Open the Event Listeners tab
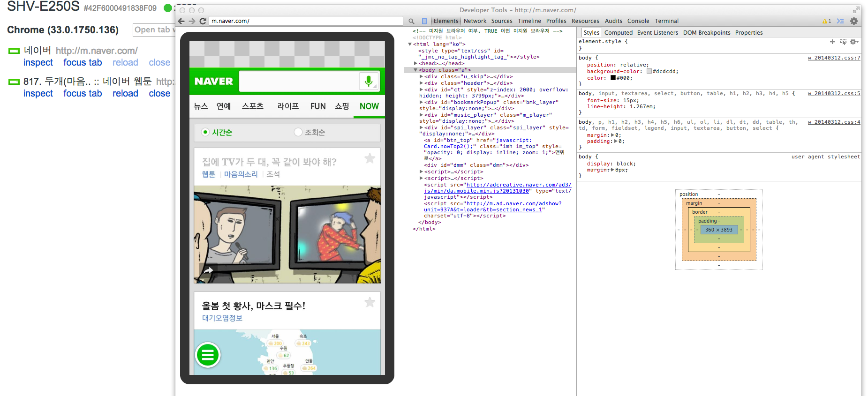 (x=657, y=33)
